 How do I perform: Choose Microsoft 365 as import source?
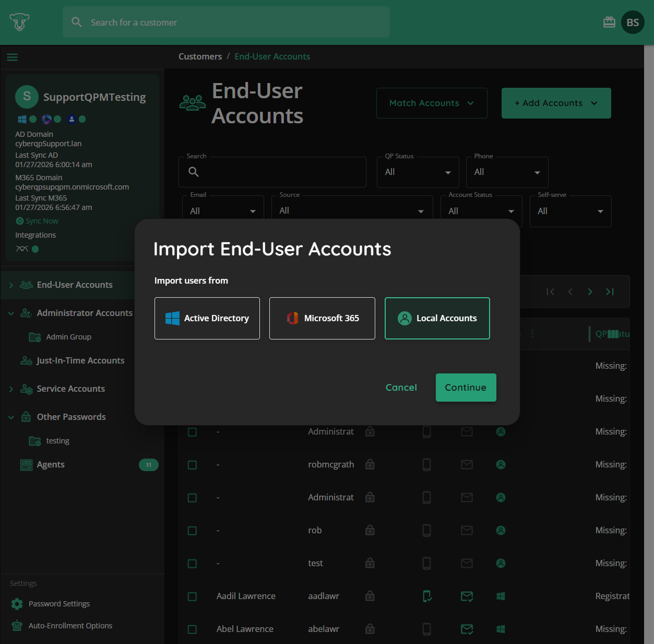(x=322, y=318)
